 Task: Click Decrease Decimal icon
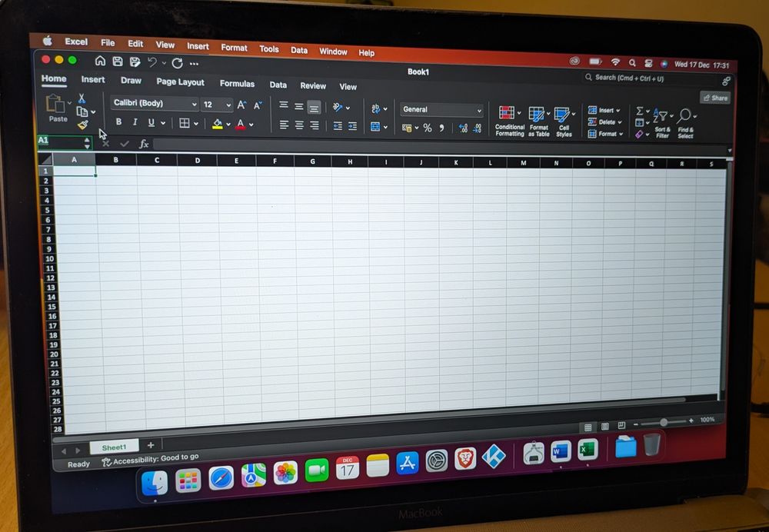(478, 128)
